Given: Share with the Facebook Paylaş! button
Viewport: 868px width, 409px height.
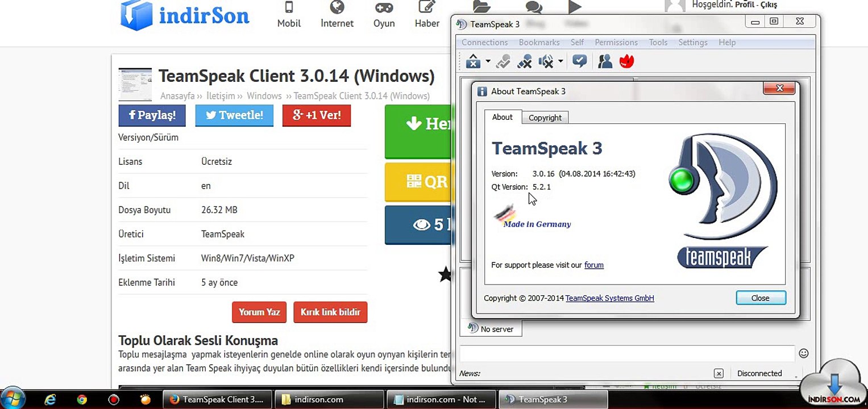Looking at the screenshot, I should tap(152, 115).
